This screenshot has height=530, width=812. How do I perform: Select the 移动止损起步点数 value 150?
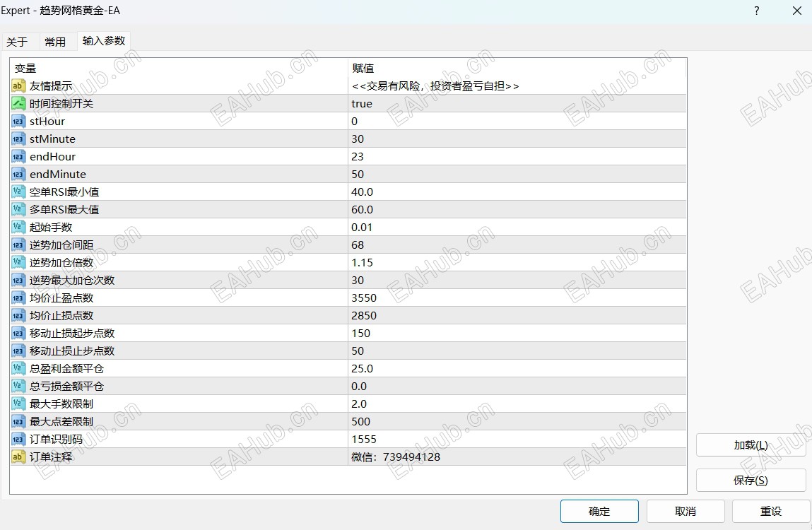pyautogui.click(x=360, y=333)
